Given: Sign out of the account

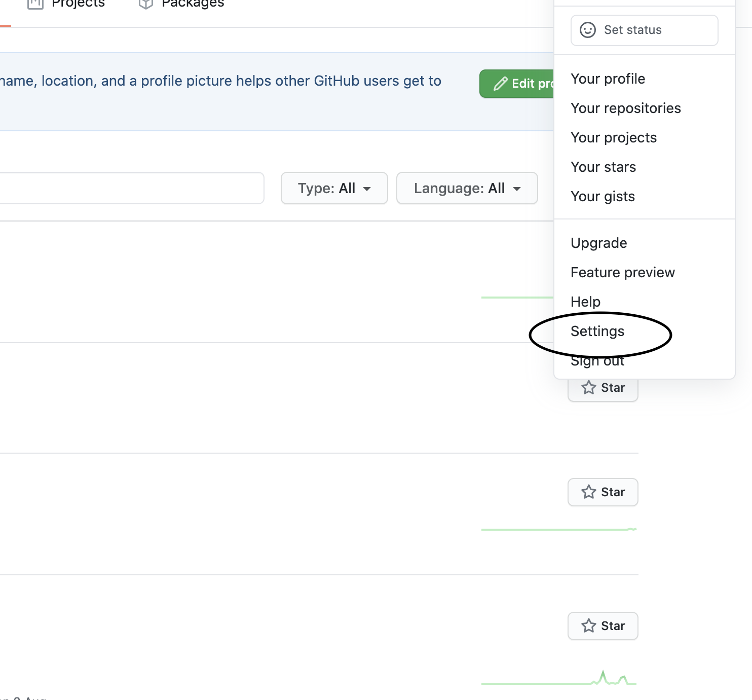Looking at the screenshot, I should tap(597, 362).
